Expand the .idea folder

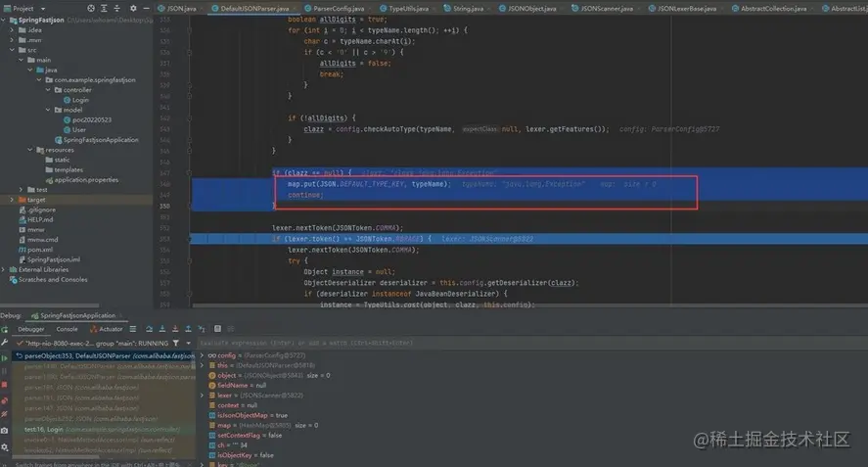tap(12, 30)
